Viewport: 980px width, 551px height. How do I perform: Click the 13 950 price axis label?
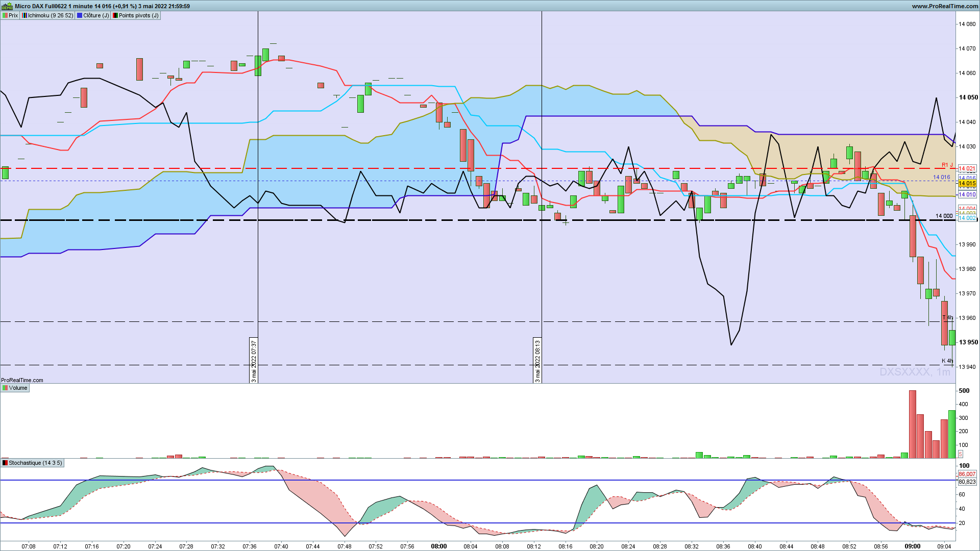click(x=968, y=342)
